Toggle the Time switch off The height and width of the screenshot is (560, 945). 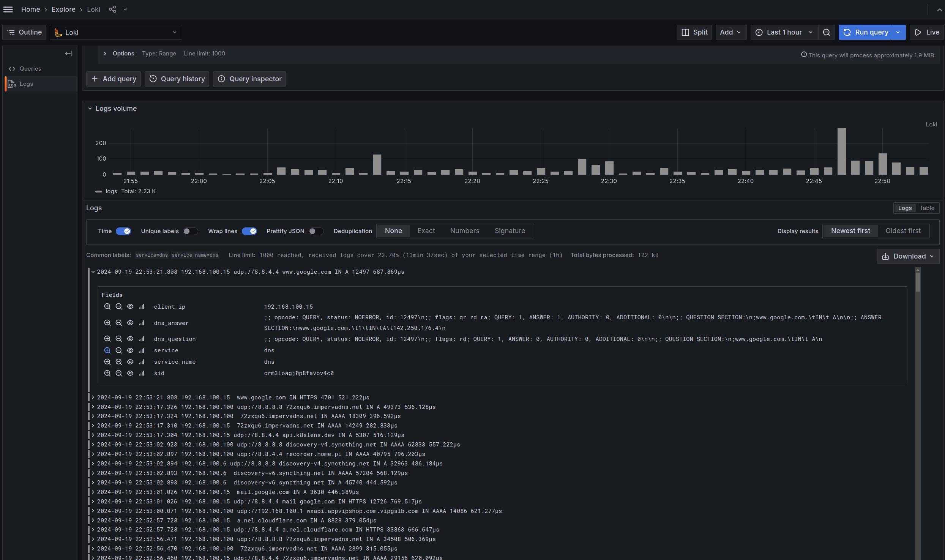click(123, 231)
